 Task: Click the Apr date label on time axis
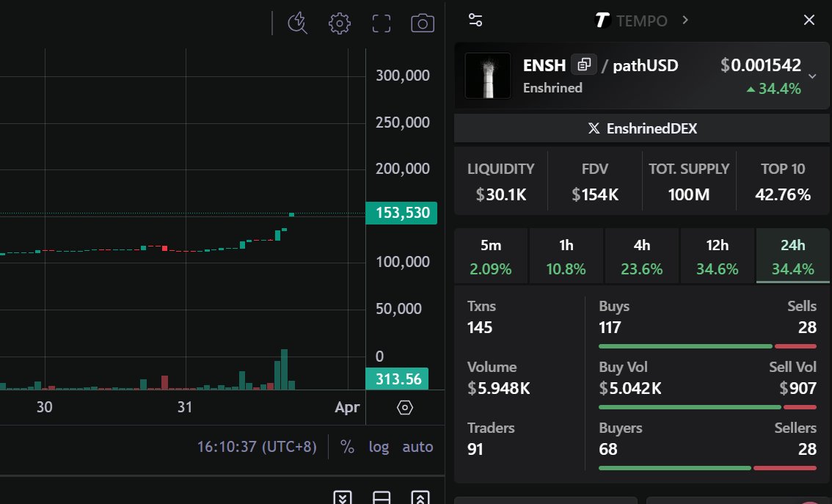click(347, 407)
